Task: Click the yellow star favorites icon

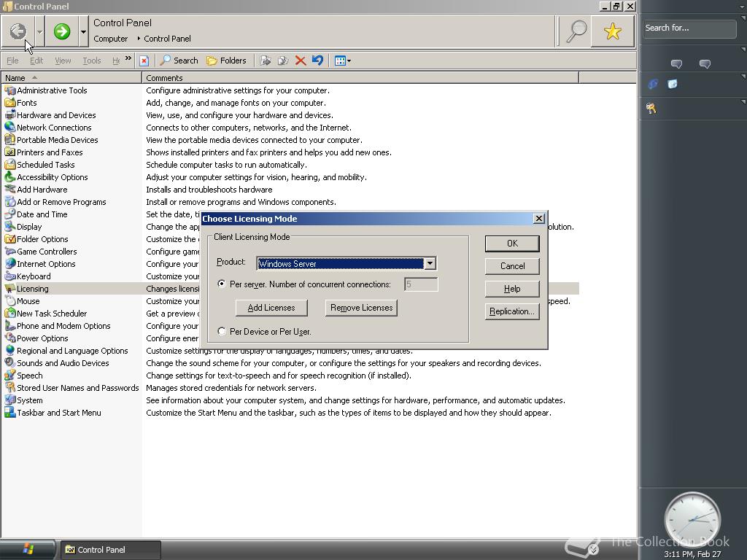Action: coord(612,31)
